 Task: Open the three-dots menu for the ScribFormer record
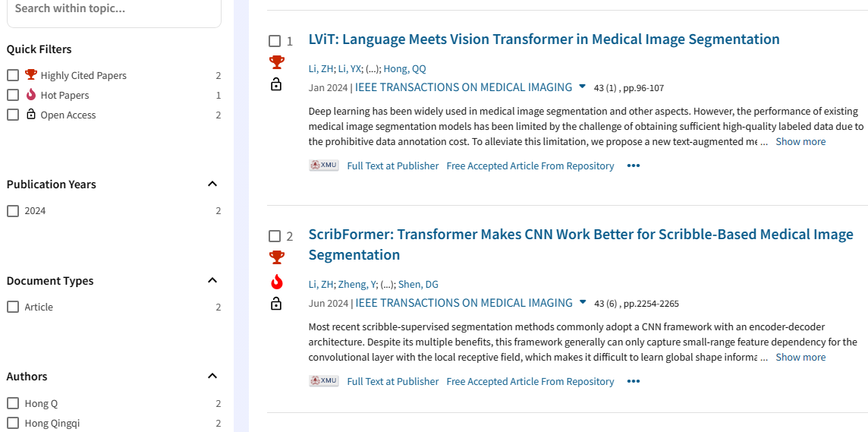coord(634,381)
